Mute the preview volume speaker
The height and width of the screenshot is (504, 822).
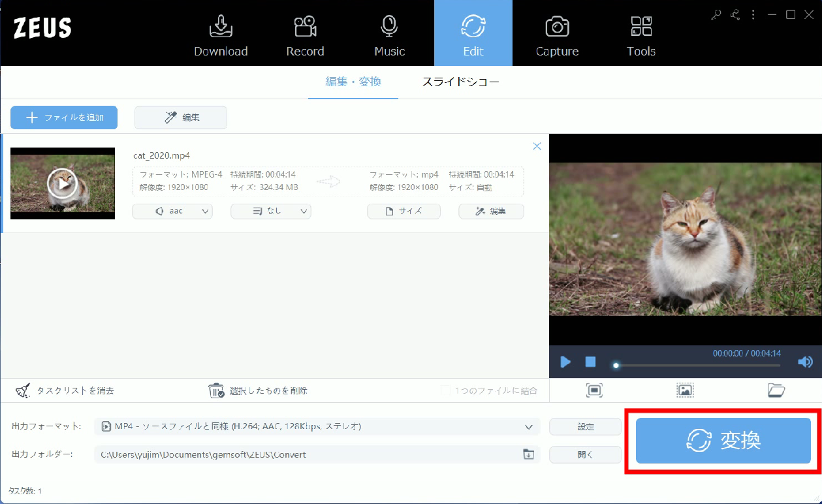805,362
